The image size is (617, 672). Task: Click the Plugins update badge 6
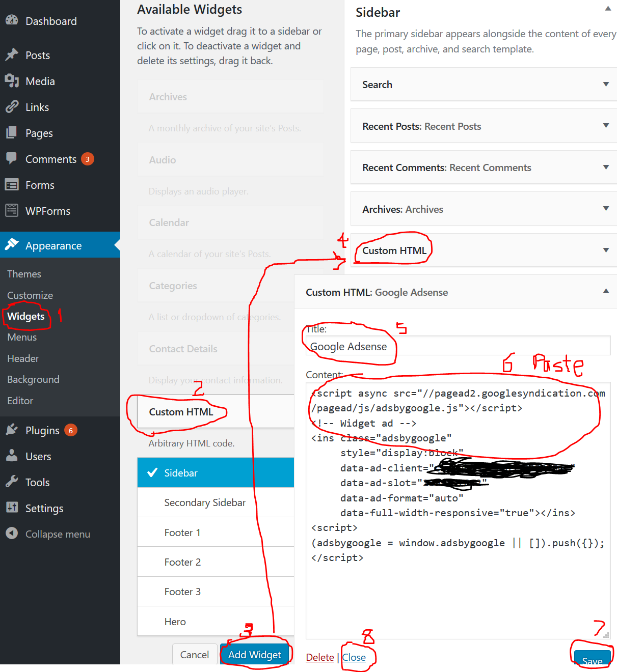click(71, 431)
